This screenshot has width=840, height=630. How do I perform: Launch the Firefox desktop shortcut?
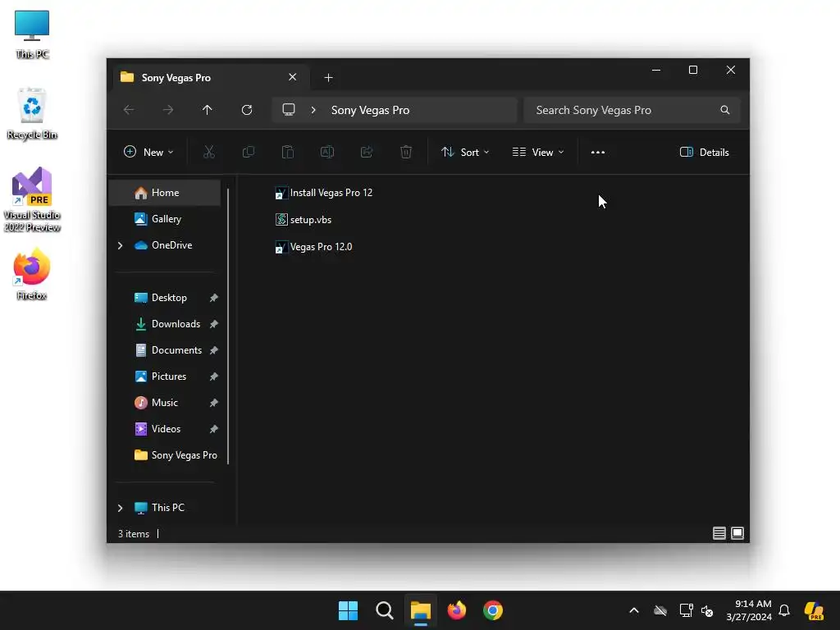32,274
